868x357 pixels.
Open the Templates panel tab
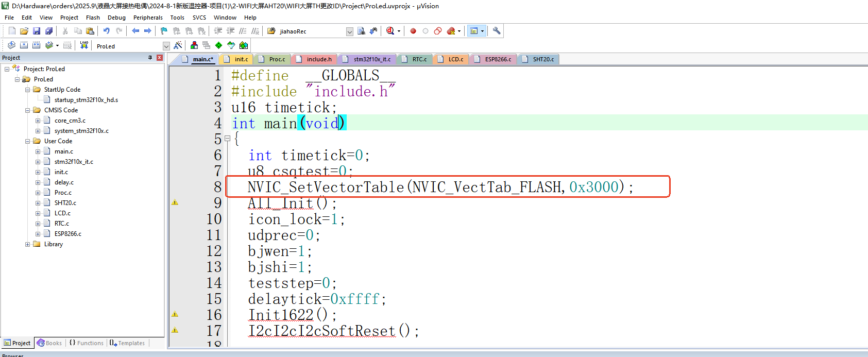(127, 343)
